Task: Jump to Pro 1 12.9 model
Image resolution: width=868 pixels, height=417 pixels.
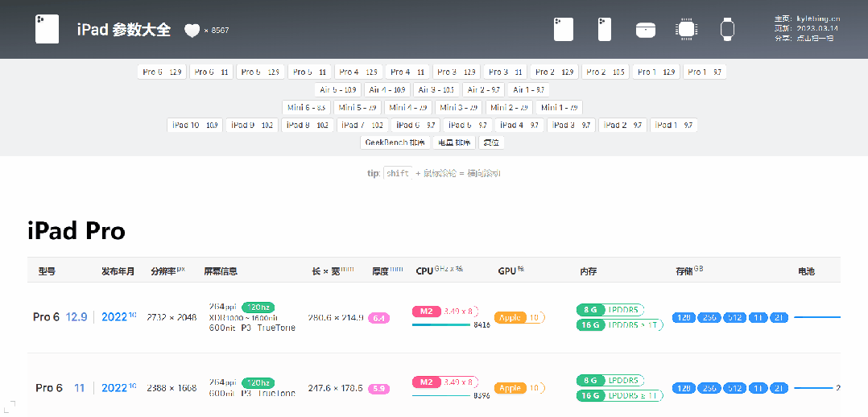Action: 656,72
